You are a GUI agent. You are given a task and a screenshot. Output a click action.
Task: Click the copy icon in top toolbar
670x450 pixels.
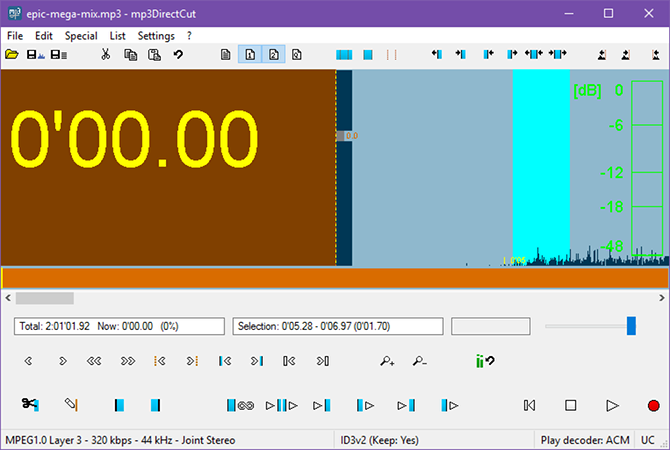130,55
